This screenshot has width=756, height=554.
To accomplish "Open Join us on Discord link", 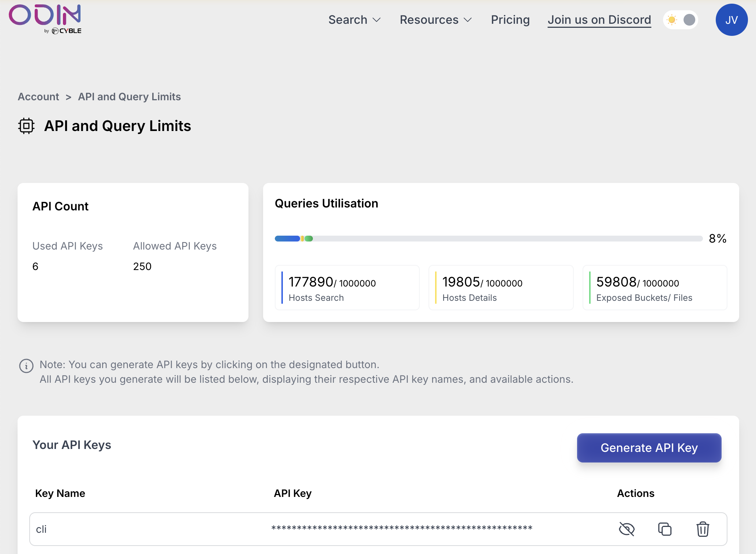I will tap(599, 20).
